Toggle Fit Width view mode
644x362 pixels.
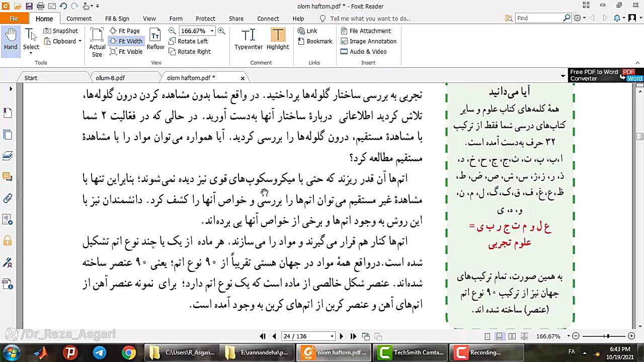[x=126, y=41]
